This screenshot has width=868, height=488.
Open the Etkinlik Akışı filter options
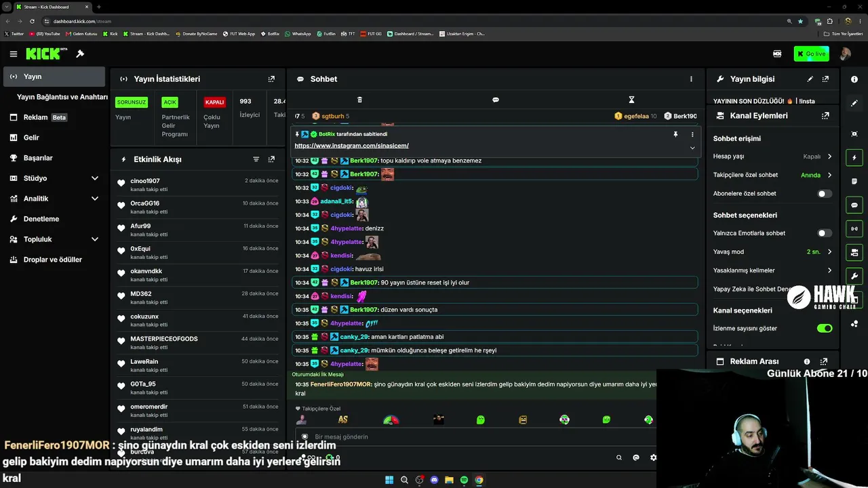[256, 159]
